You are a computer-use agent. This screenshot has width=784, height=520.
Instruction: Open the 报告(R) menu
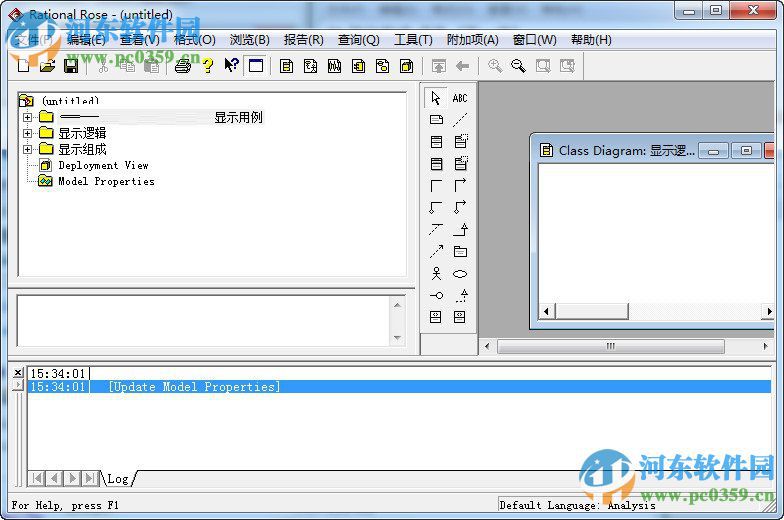coord(304,40)
